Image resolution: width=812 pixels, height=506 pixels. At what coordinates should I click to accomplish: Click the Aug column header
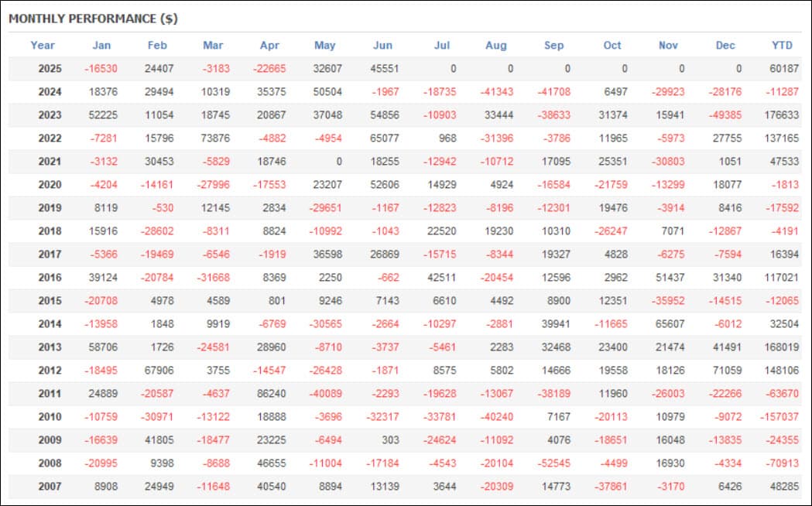(x=496, y=45)
